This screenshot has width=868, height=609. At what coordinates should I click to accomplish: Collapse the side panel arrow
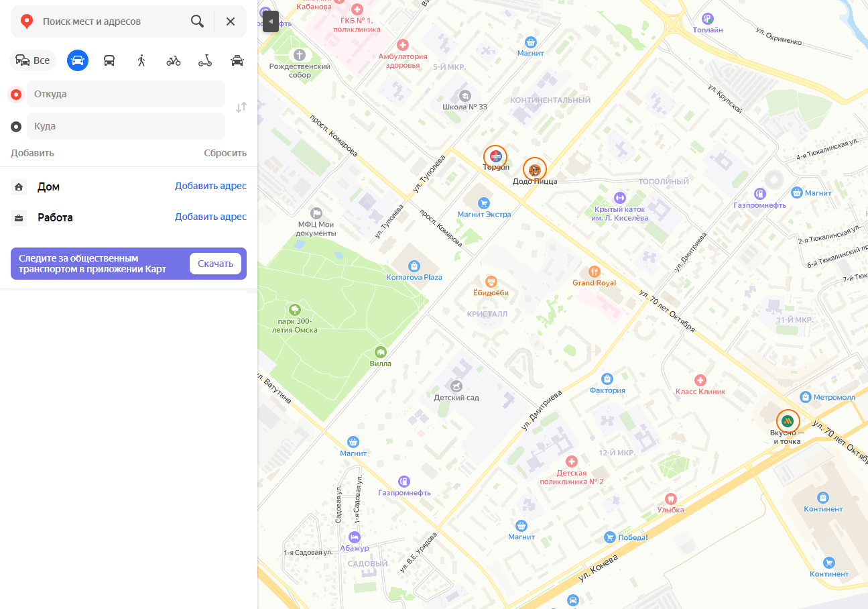click(x=270, y=21)
